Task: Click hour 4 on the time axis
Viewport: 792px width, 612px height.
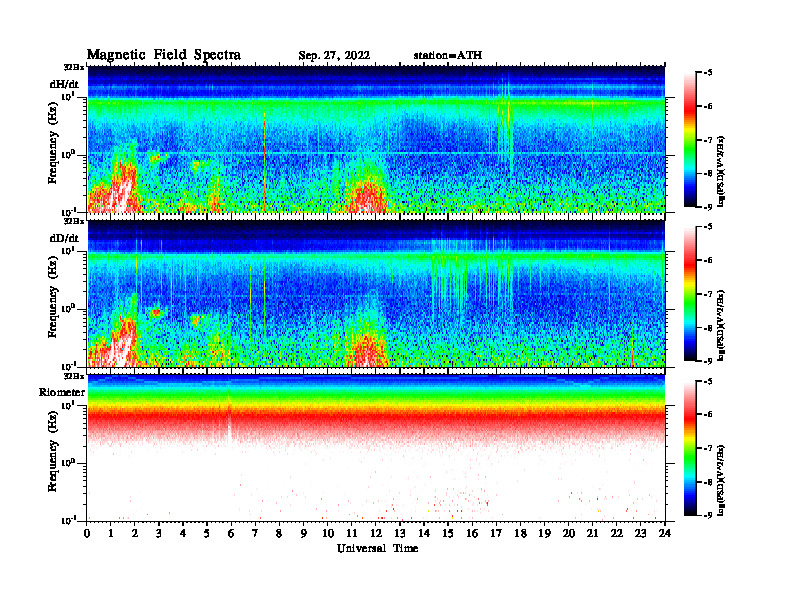Action: (183, 534)
